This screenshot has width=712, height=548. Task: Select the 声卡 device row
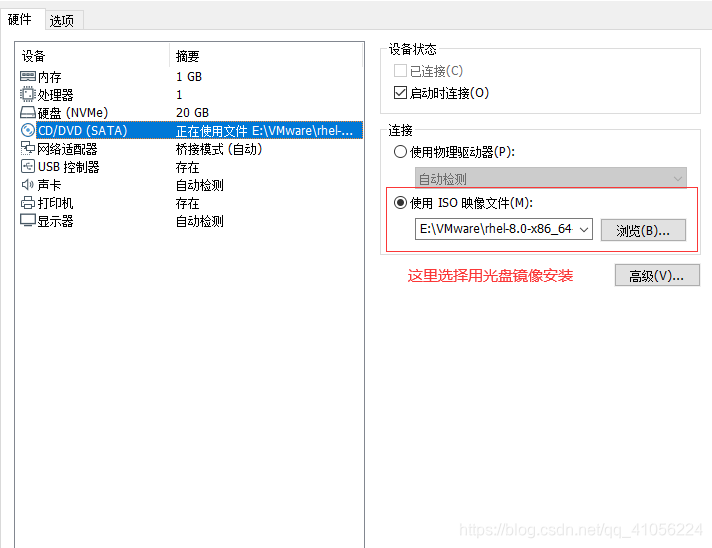tap(191, 185)
